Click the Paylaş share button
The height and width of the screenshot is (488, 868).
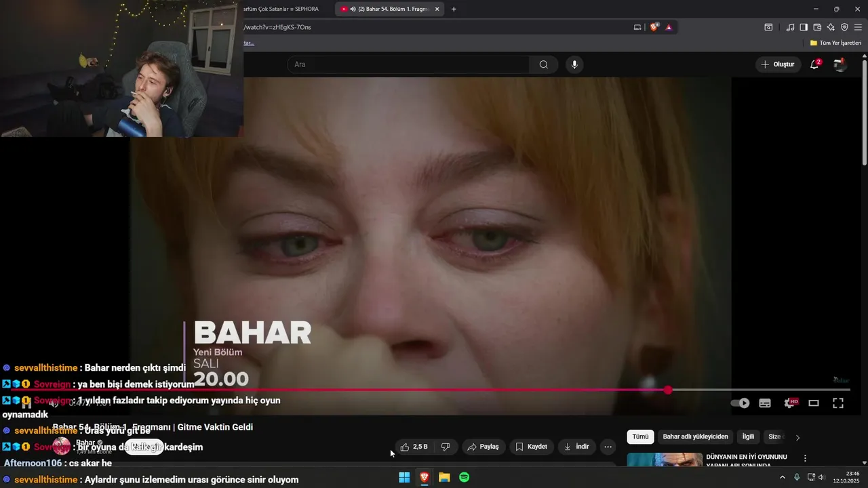[x=484, y=447]
